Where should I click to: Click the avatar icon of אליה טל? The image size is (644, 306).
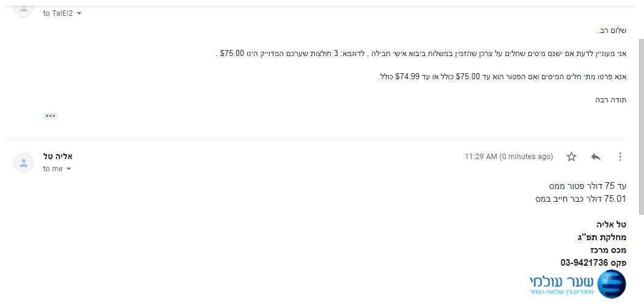24,163
